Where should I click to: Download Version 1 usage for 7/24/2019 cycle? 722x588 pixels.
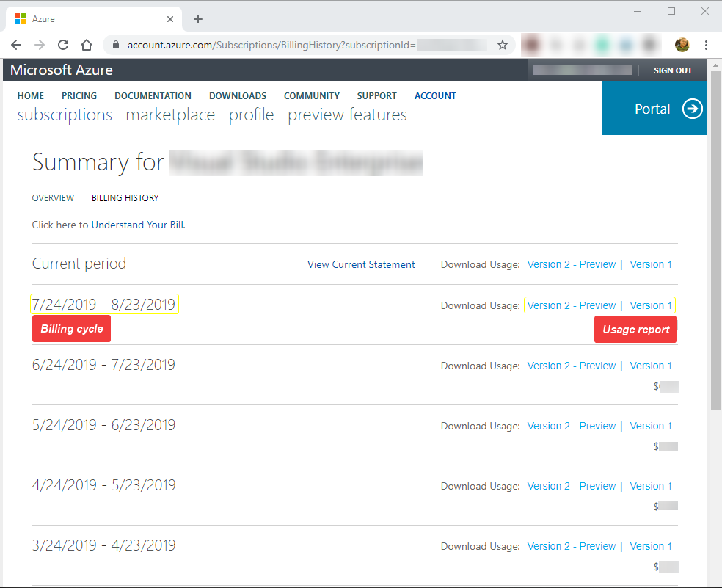click(651, 305)
